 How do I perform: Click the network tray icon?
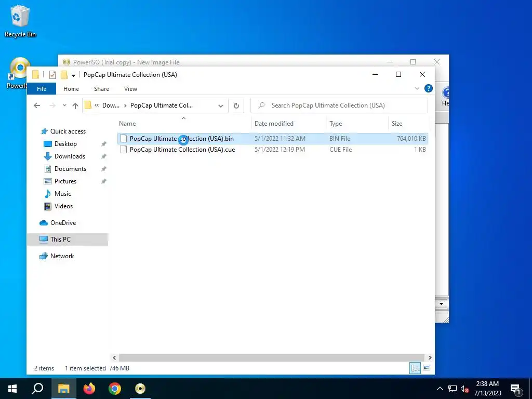(x=453, y=389)
